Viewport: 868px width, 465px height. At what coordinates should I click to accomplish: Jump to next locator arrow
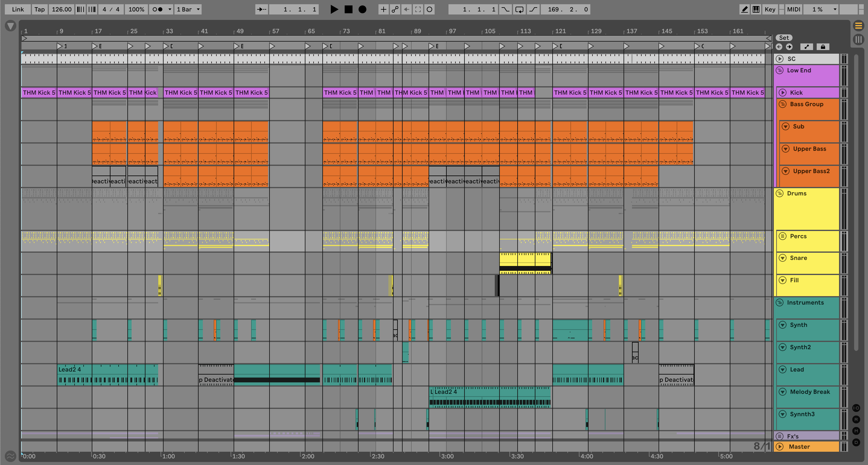(789, 47)
